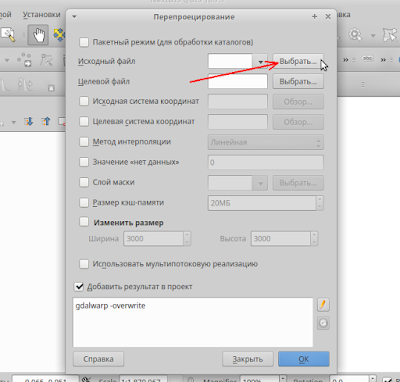This screenshot has width=400, height=382.
Task: Click the Справка button
Action: (98, 359)
